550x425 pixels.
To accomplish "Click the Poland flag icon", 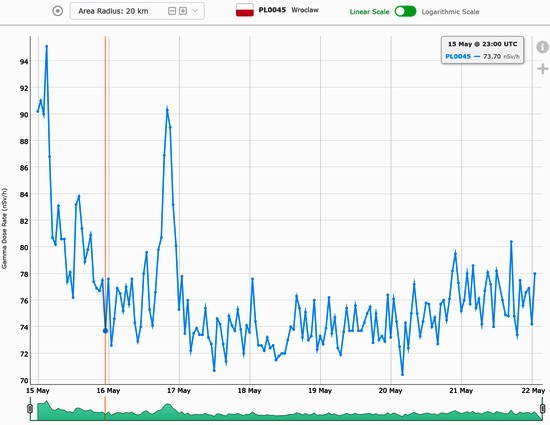I will click(245, 10).
